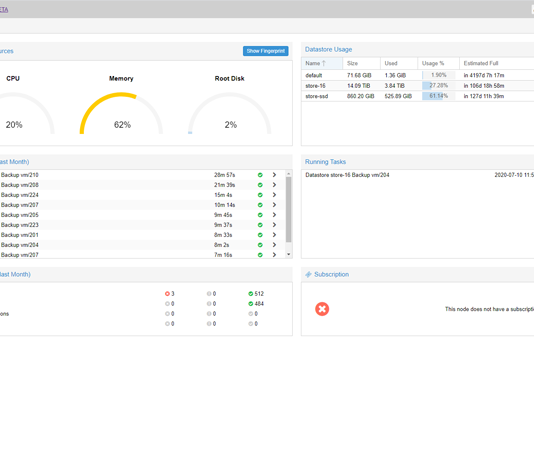This screenshot has height=450, width=534.
Task: Click the store-16 usage bar 27.28%
Action: click(439, 86)
